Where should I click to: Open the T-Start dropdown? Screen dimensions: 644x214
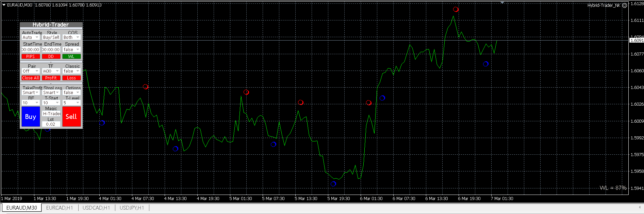pyautogui.click(x=51, y=103)
